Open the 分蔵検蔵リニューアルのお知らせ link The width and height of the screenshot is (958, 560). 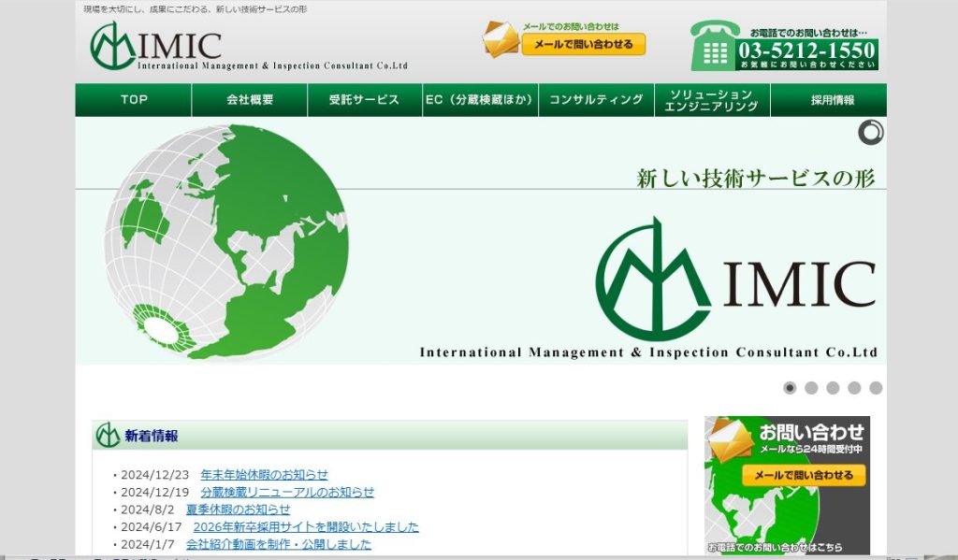pyautogui.click(x=287, y=492)
